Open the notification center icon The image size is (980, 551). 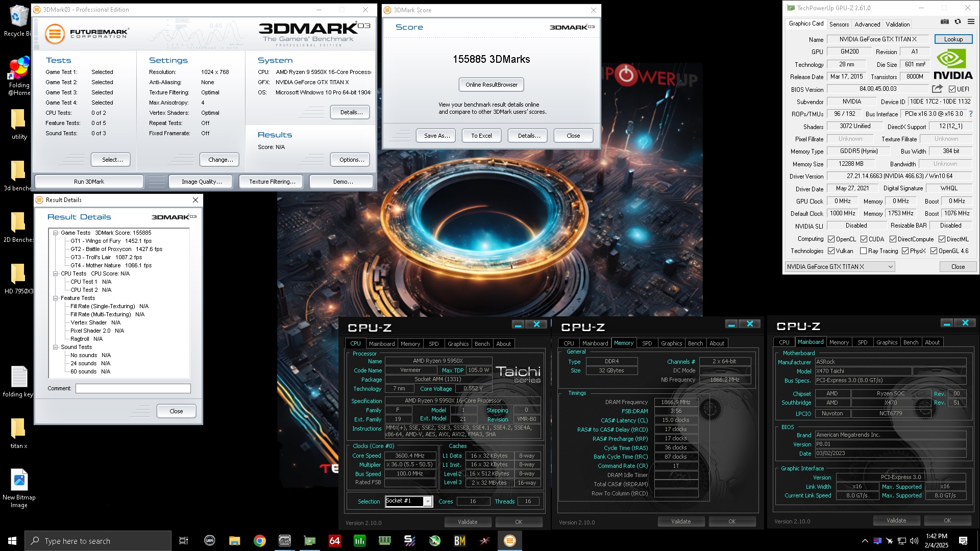(963, 541)
